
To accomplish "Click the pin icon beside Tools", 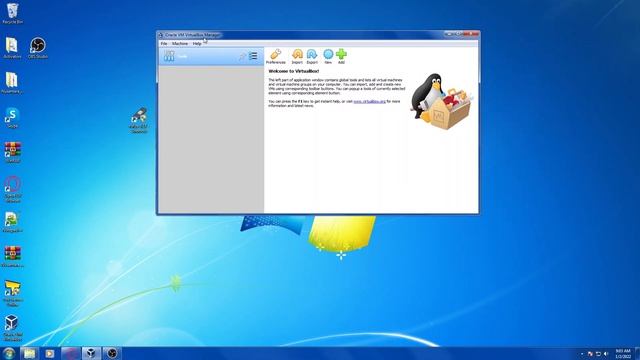I will (242, 56).
